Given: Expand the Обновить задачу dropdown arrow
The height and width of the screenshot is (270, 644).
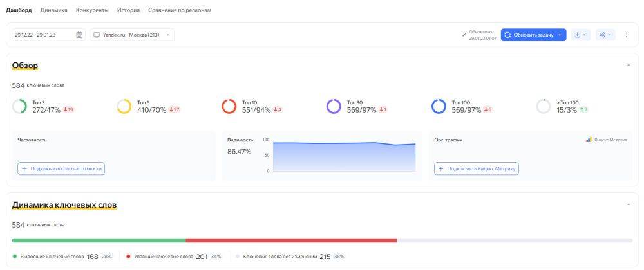Looking at the screenshot, I should [560, 35].
